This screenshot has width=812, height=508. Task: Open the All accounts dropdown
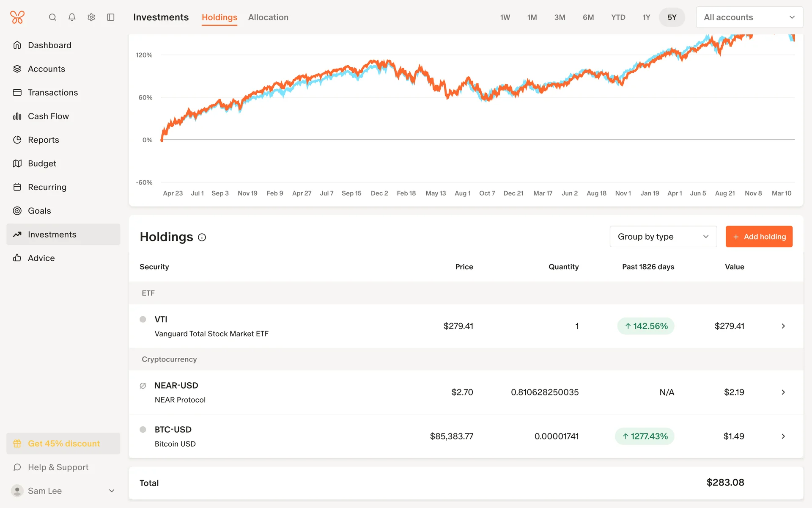click(749, 17)
